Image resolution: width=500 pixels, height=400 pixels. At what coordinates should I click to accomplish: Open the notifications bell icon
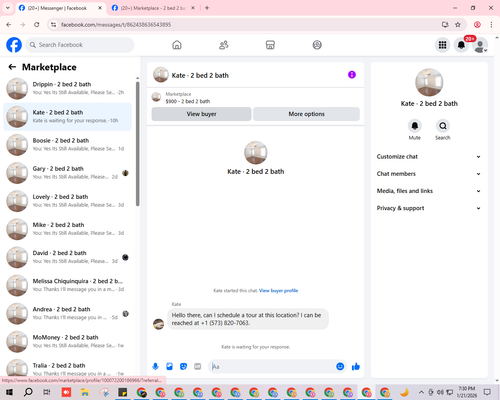pos(461,45)
